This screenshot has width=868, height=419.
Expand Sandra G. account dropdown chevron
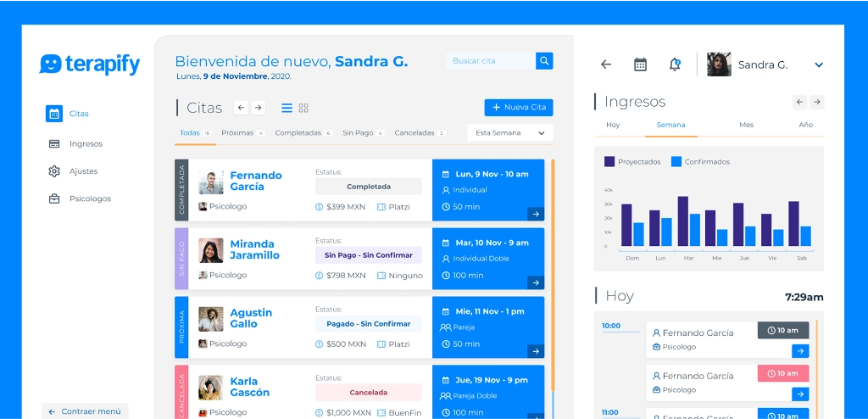(819, 64)
